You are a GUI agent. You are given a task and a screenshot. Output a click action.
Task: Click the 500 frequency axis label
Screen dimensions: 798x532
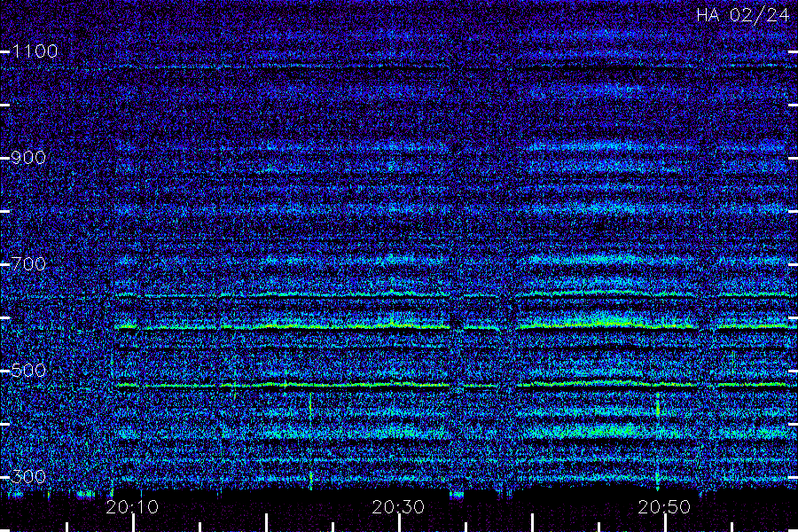pos(28,370)
